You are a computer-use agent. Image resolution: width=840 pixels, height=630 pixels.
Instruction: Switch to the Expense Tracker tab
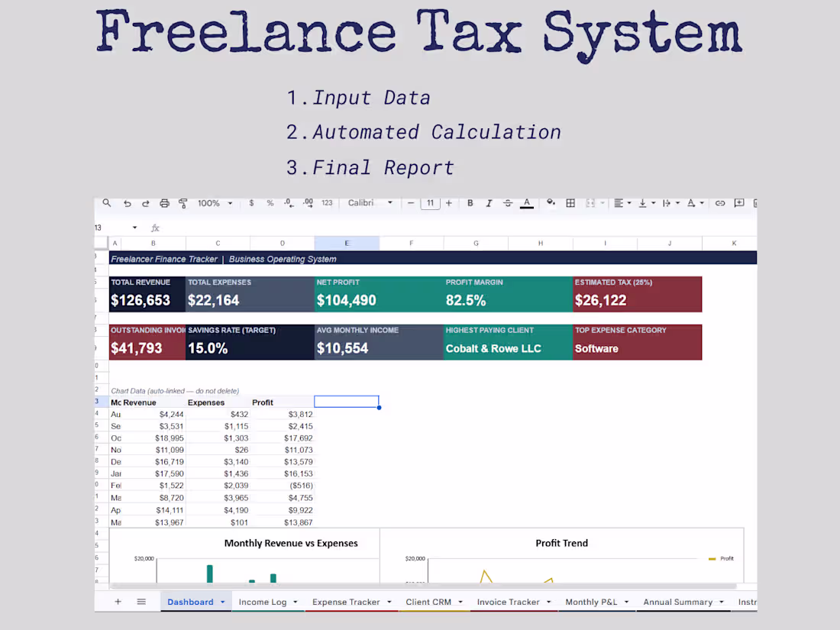click(346, 603)
